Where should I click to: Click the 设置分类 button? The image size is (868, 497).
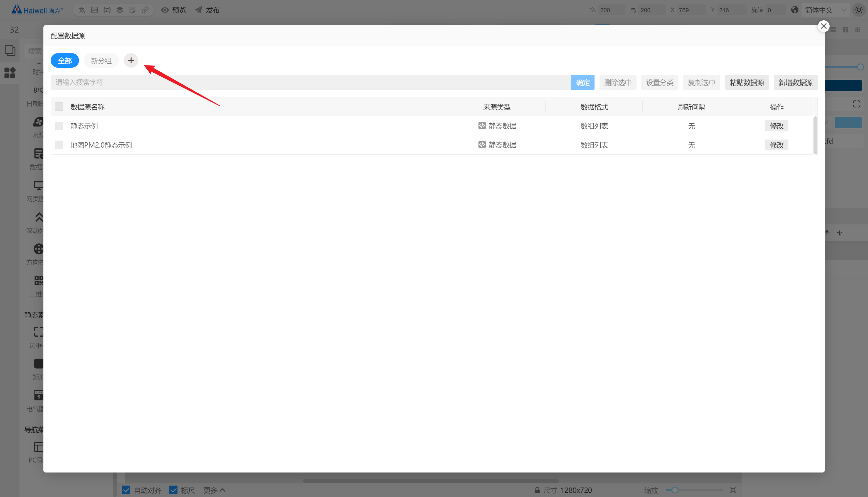click(x=660, y=82)
